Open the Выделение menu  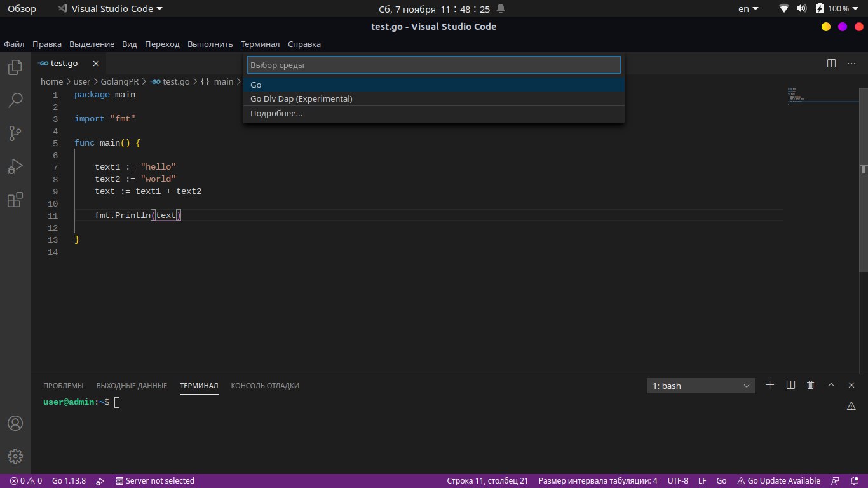click(92, 44)
